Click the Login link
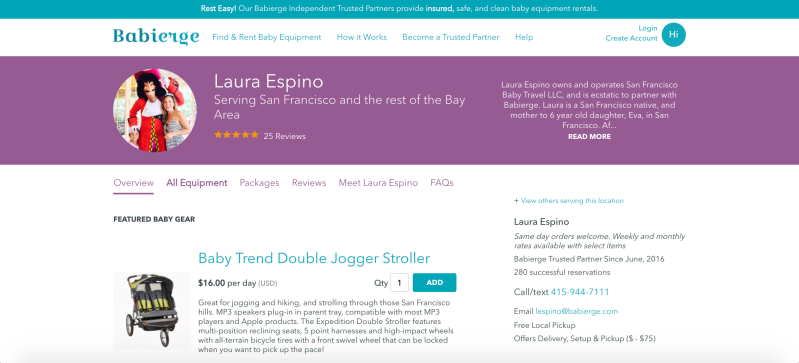Image resolution: width=799 pixels, height=363 pixels. (x=648, y=28)
